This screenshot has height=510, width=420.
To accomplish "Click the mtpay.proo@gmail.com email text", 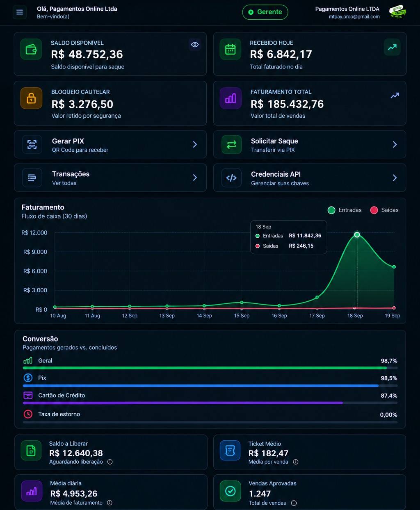I will pyautogui.click(x=354, y=17).
